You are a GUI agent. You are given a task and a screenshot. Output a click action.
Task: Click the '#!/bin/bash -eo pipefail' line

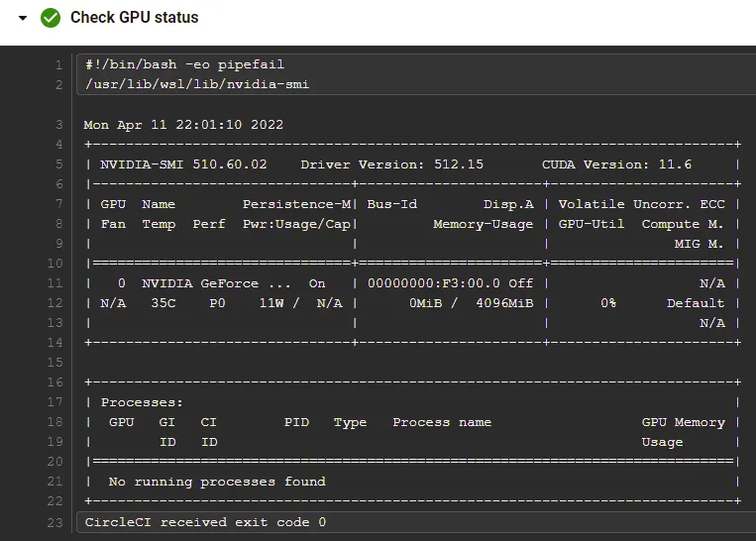tap(184, 64)
